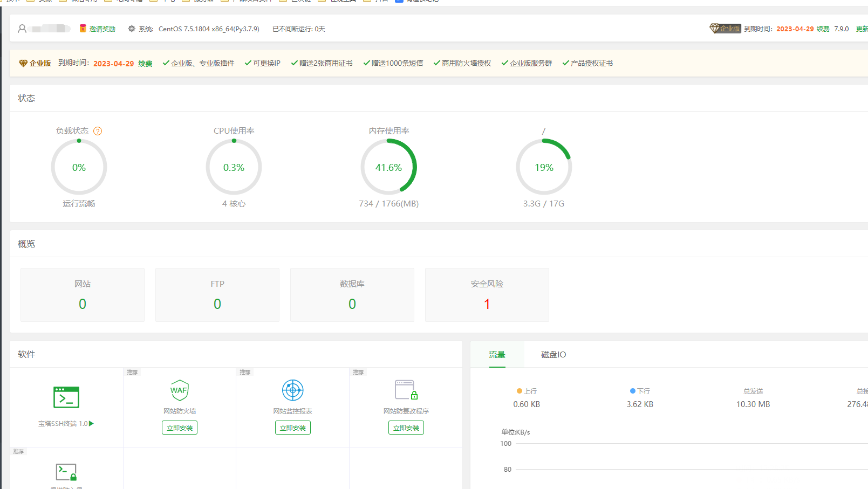Click the 网站防篡改程序 lock window icon
Screen dimensions: 868x489
[x=406, y=390]
